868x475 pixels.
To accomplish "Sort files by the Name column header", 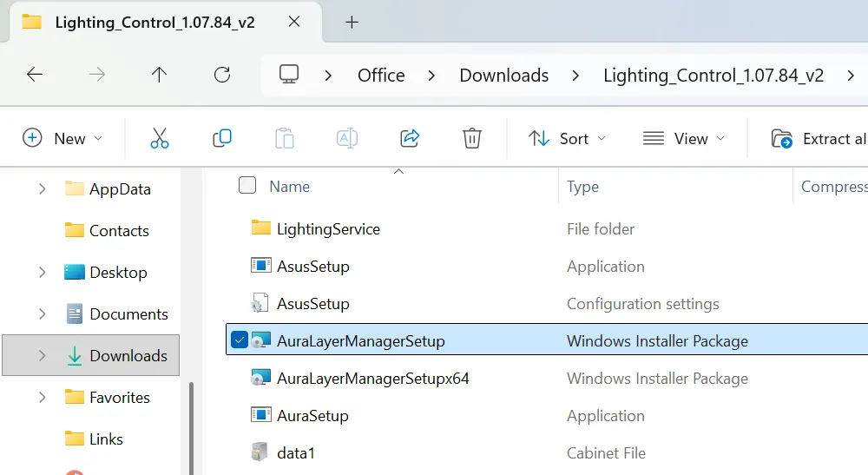I will click(290, 187).
